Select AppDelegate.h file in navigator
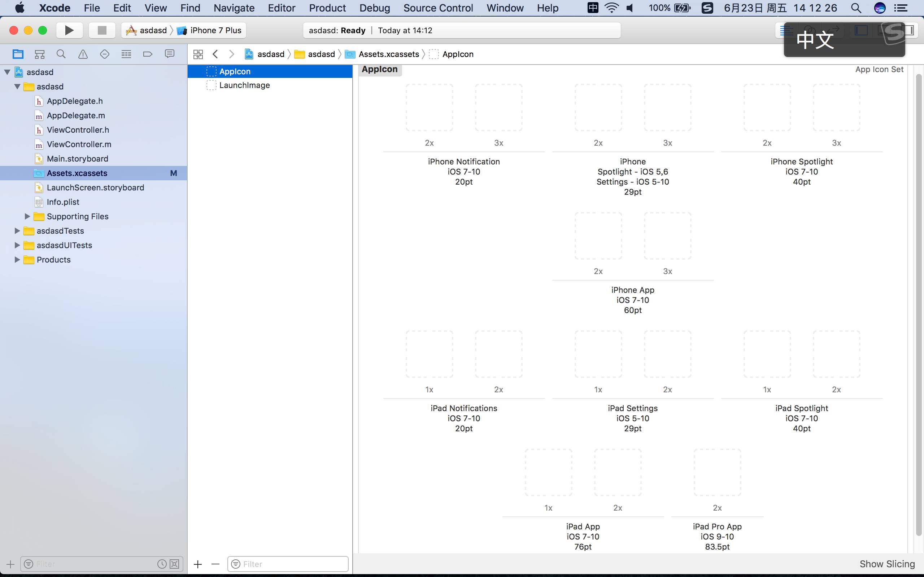 click(74, 100)
